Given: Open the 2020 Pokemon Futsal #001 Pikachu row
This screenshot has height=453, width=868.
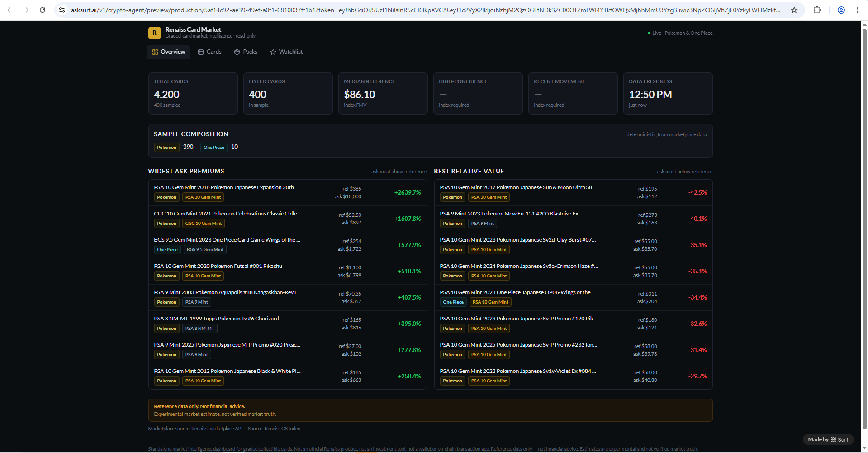Looking at the screenshot, I should (288, 271).
